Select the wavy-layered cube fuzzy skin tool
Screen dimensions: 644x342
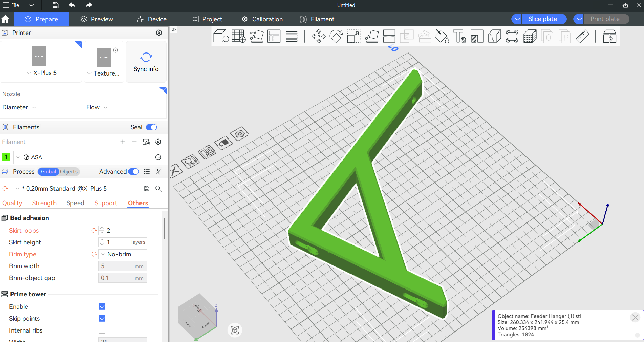530,36
